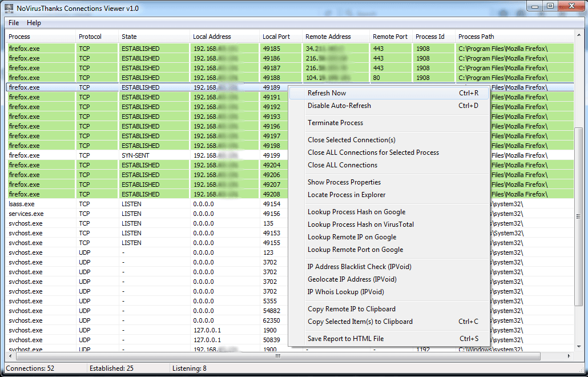Select Close Selected Connection(s)

point(389,140)
